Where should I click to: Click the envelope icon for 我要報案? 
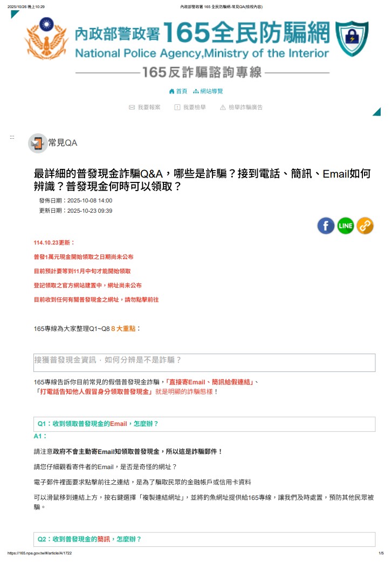(x=132, y=107)
